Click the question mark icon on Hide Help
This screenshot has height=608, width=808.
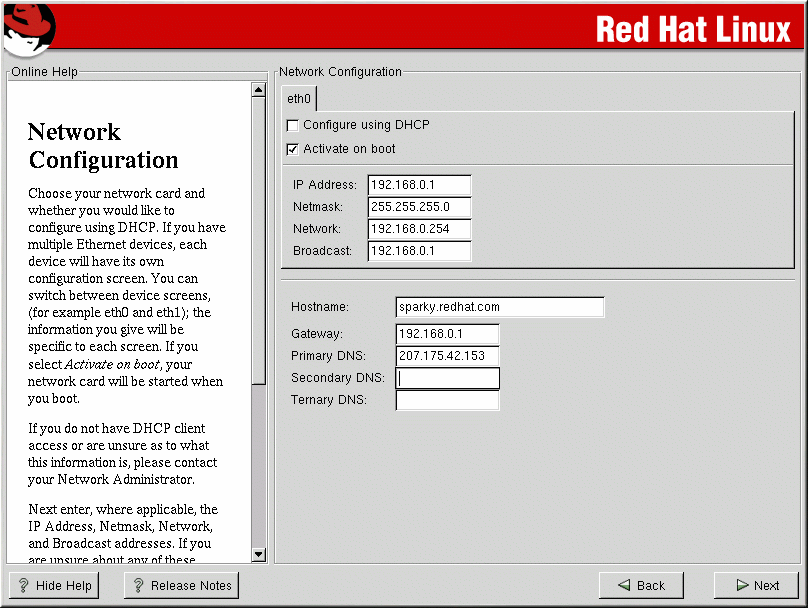pos(24,586)
